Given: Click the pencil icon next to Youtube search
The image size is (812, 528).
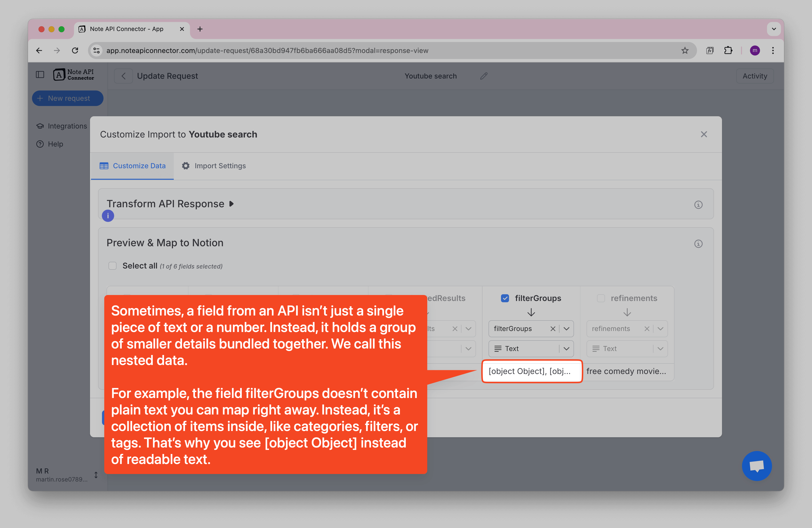Looking at the screenshot, I should pos(483,76).
